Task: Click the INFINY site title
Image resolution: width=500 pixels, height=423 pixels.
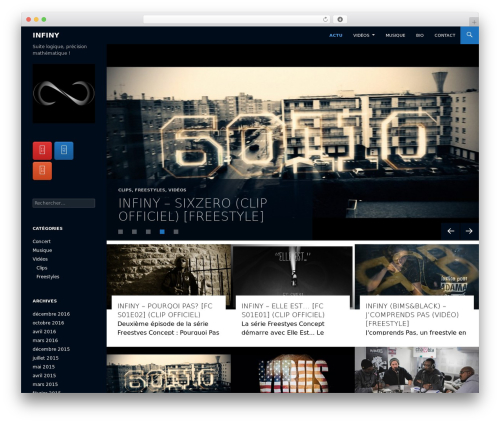Action: (x=46, y=35)
